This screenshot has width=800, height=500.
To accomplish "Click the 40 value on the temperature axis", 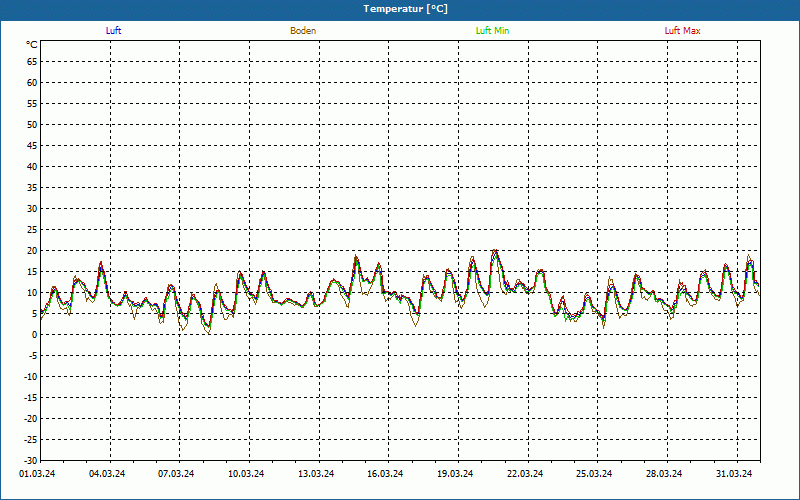I will coord(32,167).
